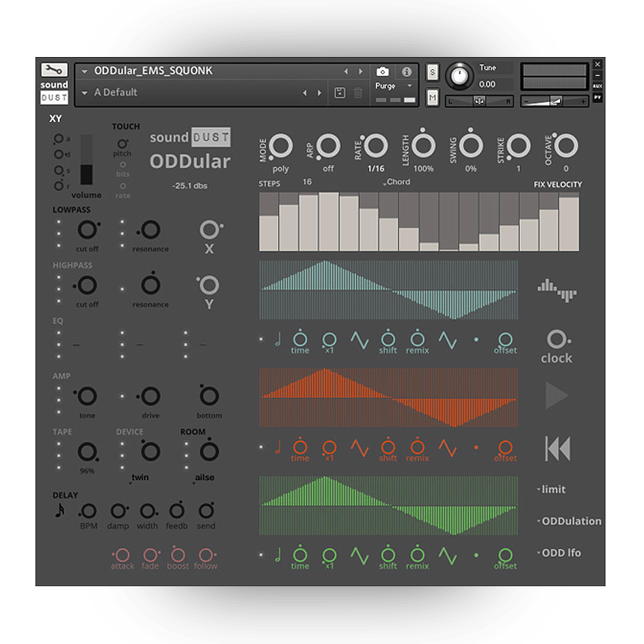
Task: Click the clock knob
Action: point(557,339)
